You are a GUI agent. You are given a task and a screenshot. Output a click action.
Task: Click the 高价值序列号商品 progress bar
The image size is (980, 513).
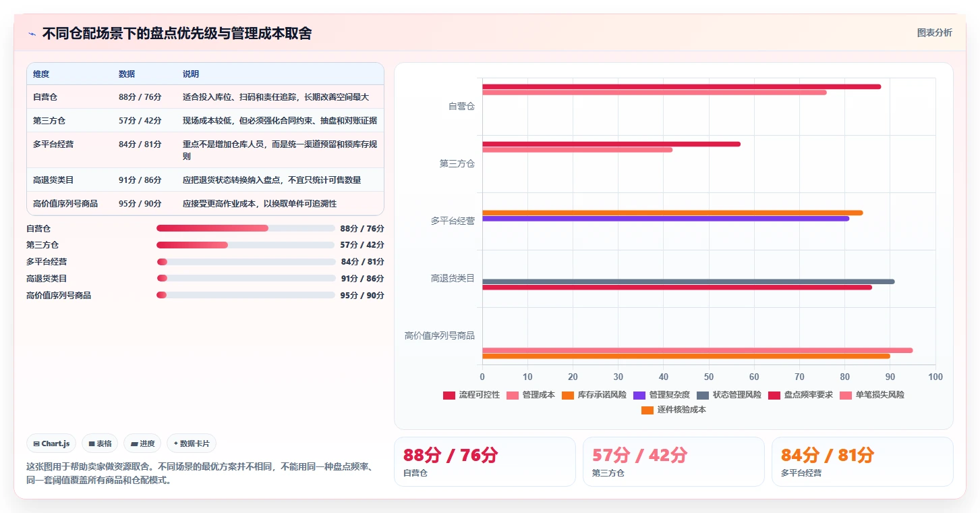click(246, 295)
